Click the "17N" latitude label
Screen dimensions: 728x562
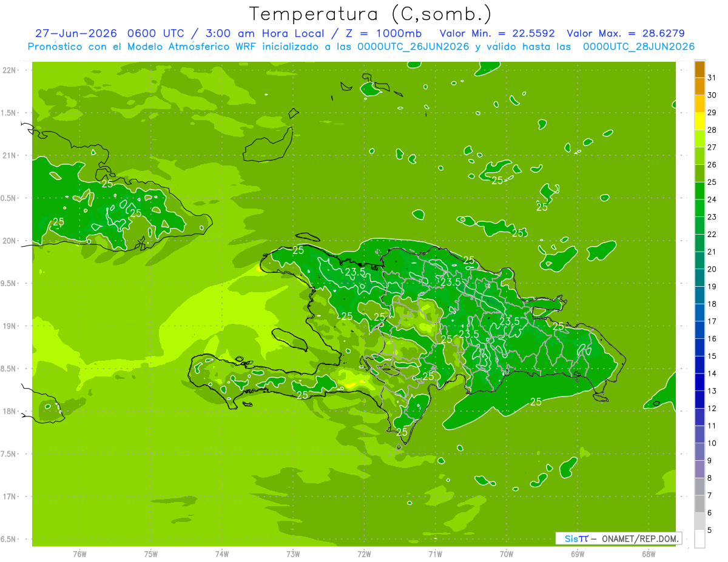point(10,497)
